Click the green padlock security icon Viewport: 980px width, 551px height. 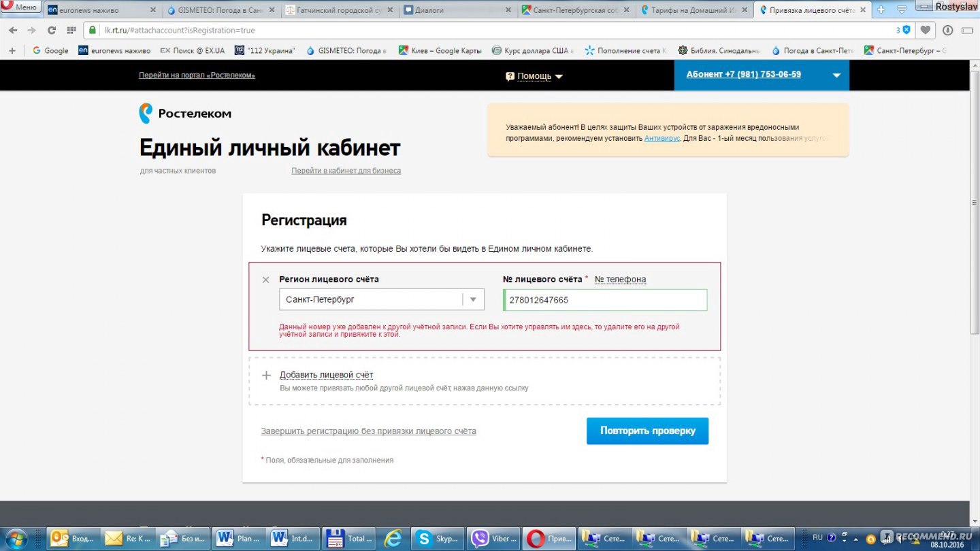[x=93, y=30]
